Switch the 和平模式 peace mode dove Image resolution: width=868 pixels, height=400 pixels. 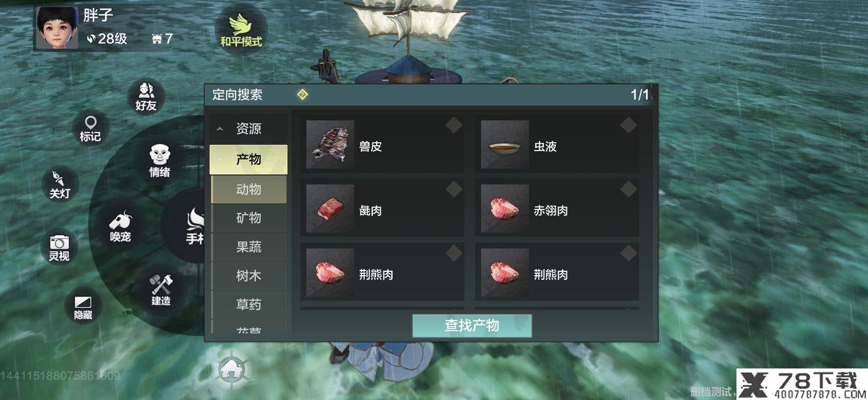[241, 30]
